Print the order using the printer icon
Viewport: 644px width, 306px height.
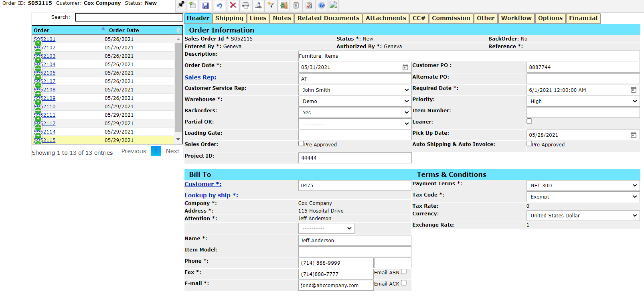point(245,5)
